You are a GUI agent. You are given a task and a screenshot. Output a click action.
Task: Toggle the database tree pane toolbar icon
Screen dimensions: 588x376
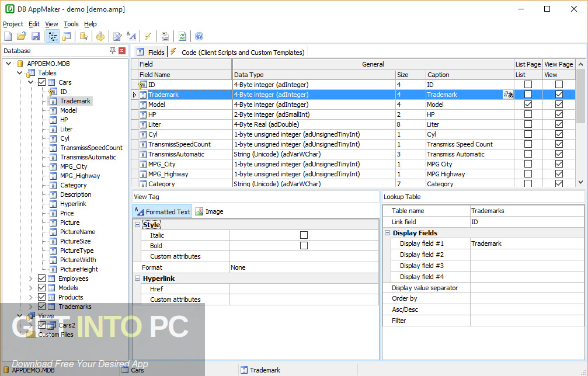(53, 36)
